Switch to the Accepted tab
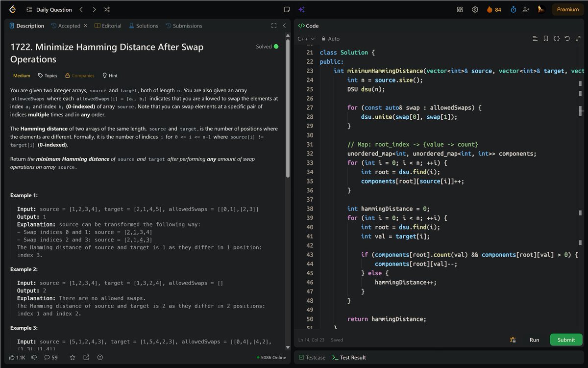This screenshot has width=588, height=368. pyautogui.click(x=66, y=26)
